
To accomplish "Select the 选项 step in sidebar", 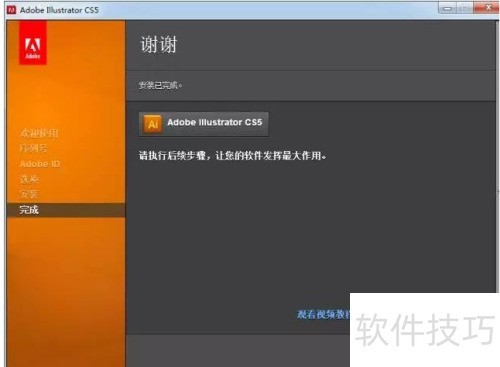I will click(x=29, y=179).
